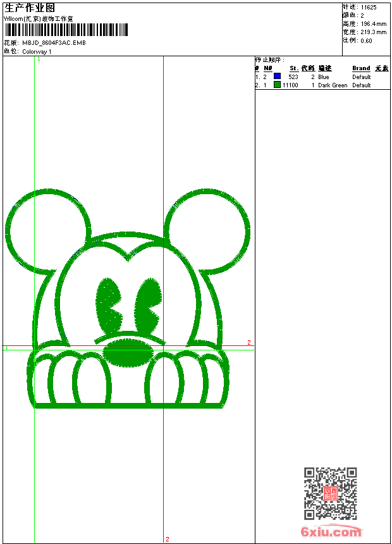The width and height of the screenshot is (392, 544).
Task: Click the red marker '2' near horizontal line
Action: (248, 343)
